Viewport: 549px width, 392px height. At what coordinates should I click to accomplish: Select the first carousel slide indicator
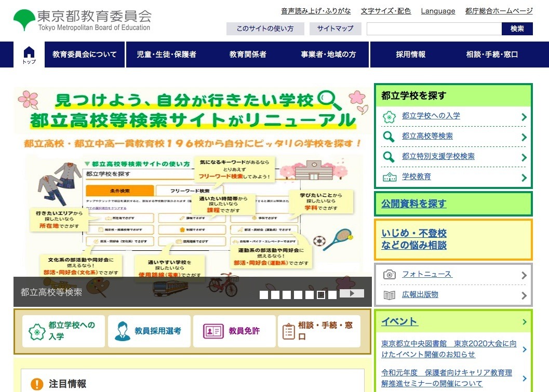[264, 295]
